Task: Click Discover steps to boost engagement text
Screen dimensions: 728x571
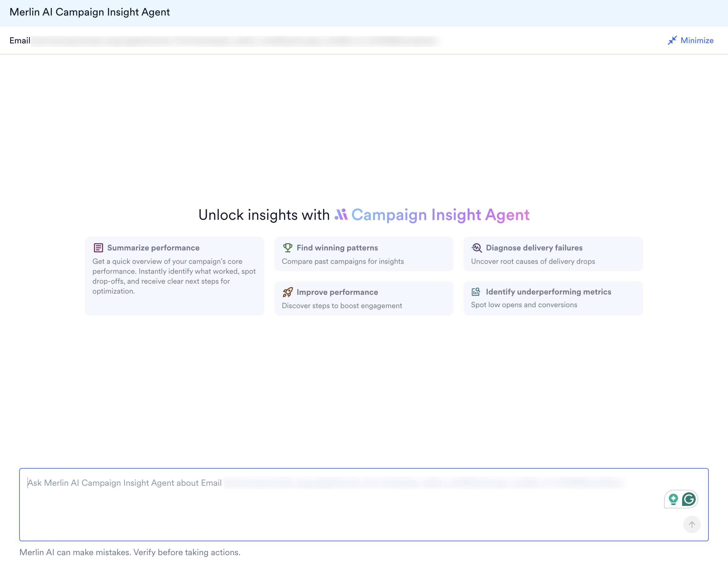Action: coord(342,306)
